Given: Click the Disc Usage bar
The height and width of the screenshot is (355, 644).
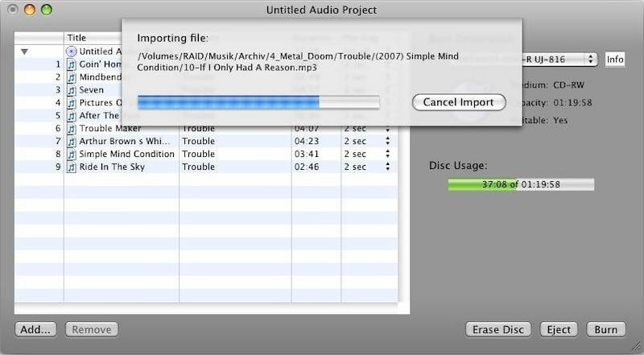Looking at the screenshot, I should (x=520, y=184).
